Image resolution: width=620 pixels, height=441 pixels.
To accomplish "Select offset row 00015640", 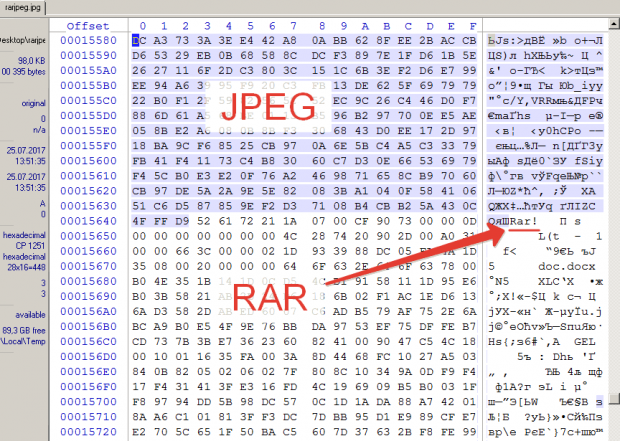I will [x=89, y=221].
